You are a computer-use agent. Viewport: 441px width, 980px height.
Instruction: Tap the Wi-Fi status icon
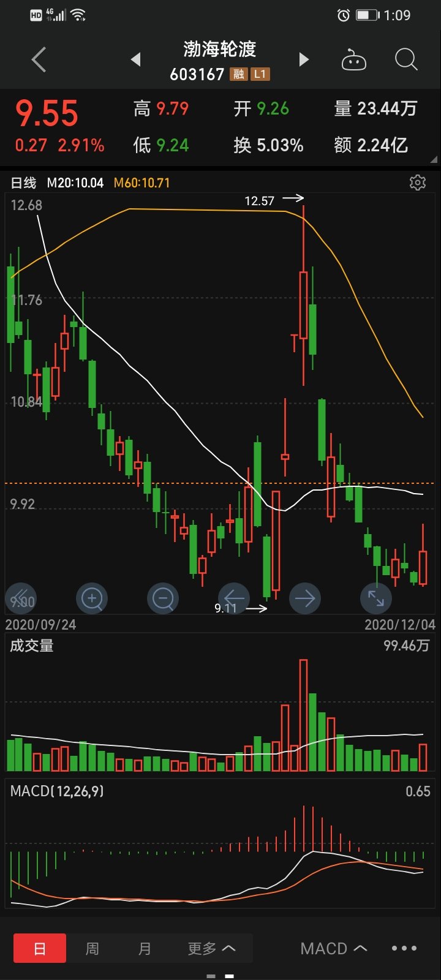point(78,15)
